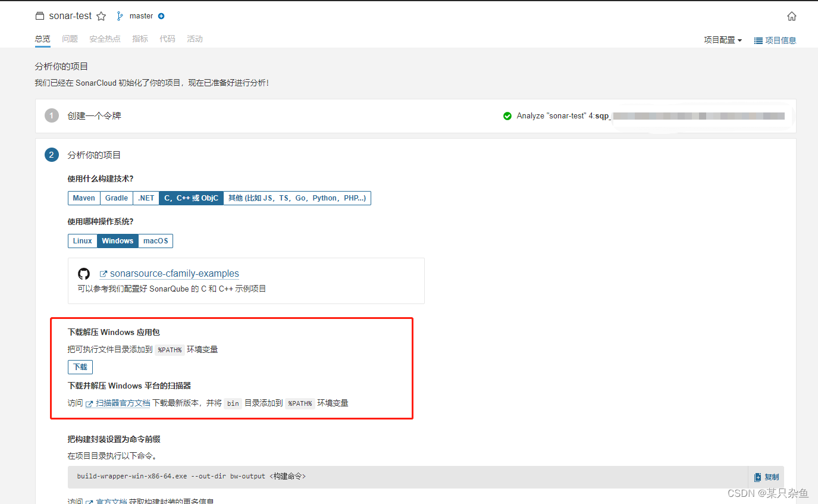
Task: Open sonarsource-cfamily-examples link
Action: coord(174,274)
